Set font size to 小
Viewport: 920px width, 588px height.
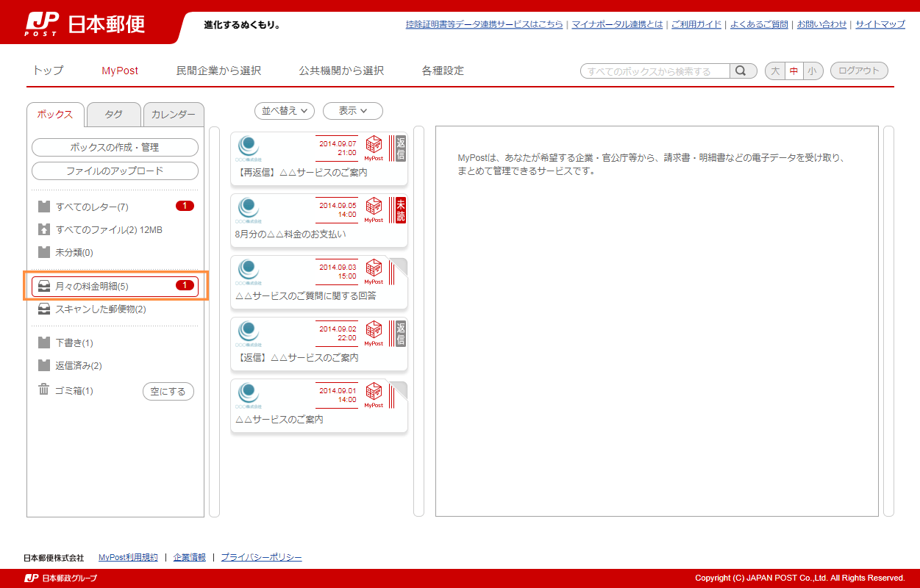[x=812, y=71]
